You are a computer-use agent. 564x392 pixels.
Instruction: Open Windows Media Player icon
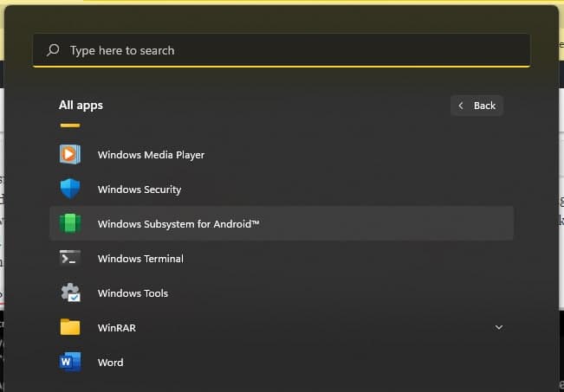(70, 155)
